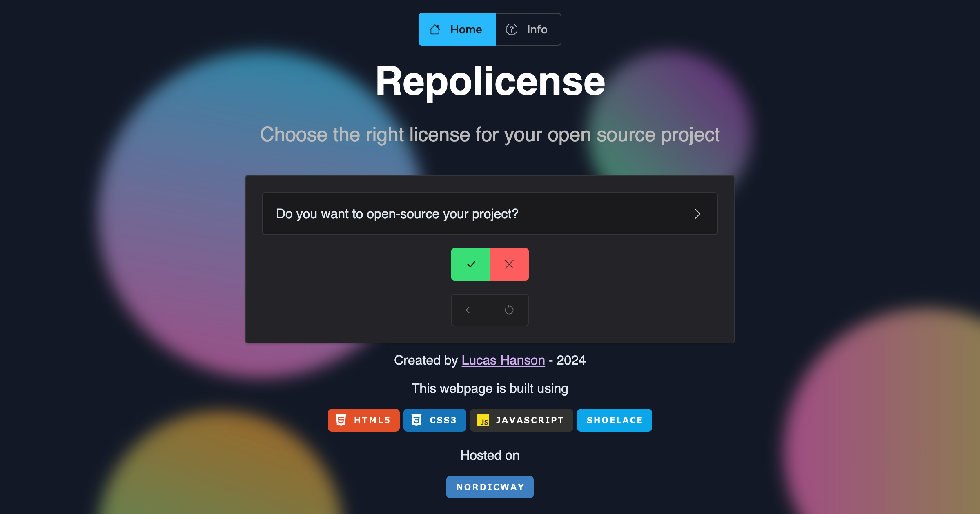Click the house icon in navigation
This screenshot has height=514, width=980.
(435, 29)
